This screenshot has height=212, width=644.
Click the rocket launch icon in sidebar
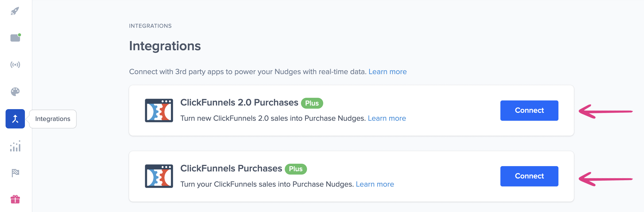pos(15,11)
